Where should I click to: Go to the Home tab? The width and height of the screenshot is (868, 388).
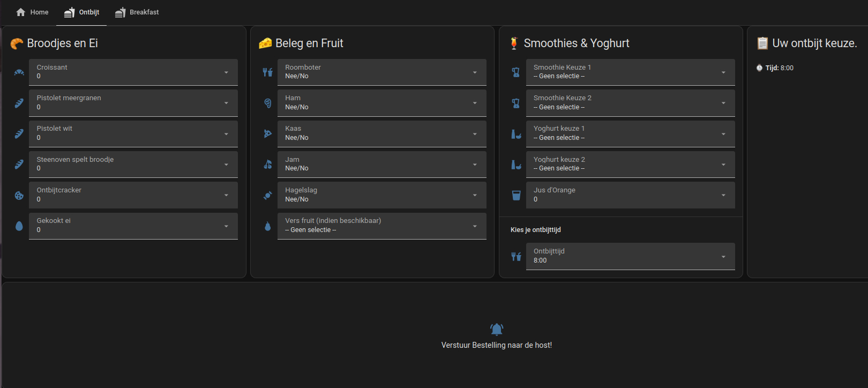[x=32, y=12]
